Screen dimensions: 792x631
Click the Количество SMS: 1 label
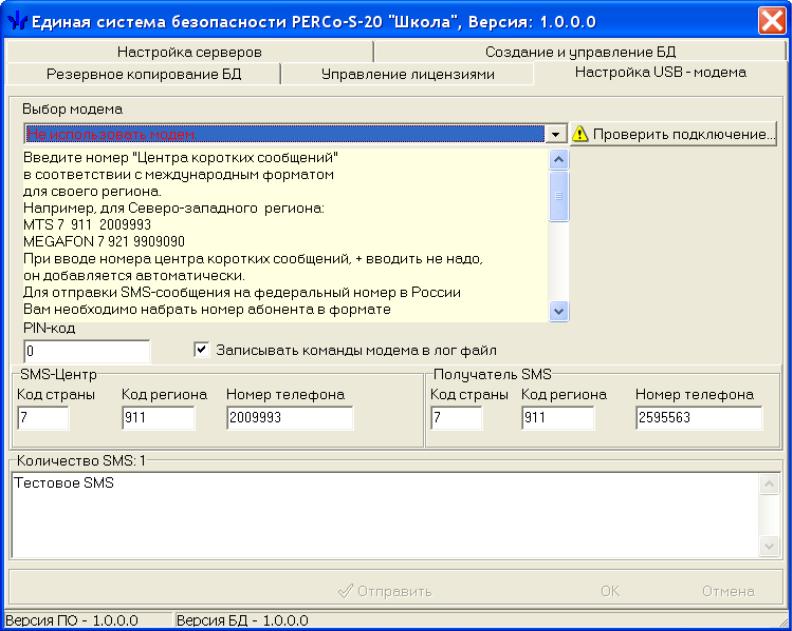(x=81, y=460)
